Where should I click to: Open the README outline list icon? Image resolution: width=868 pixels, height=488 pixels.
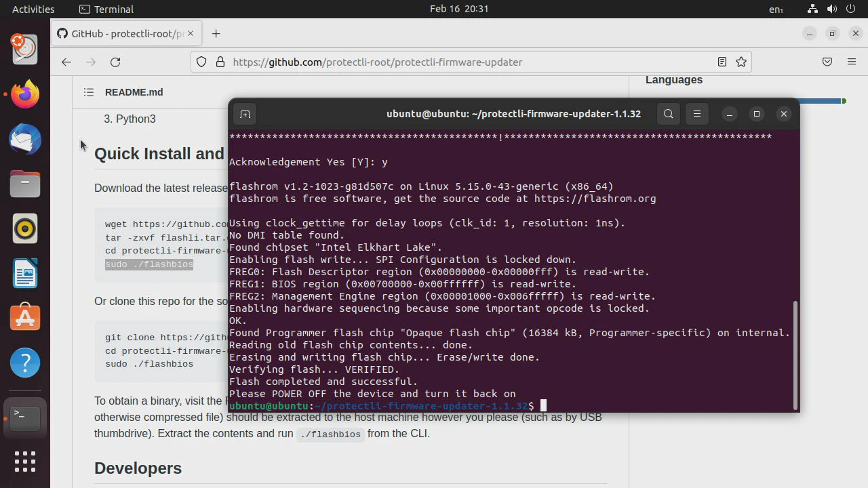(89, 92)
